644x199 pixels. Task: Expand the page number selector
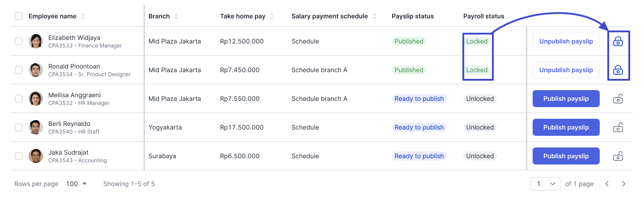point(546,184)
